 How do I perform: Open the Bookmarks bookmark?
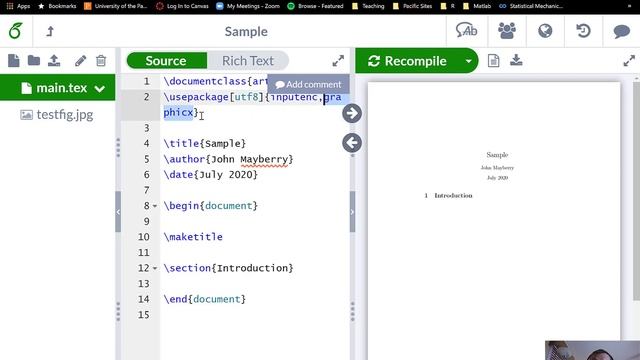click(x=57, y=6)
